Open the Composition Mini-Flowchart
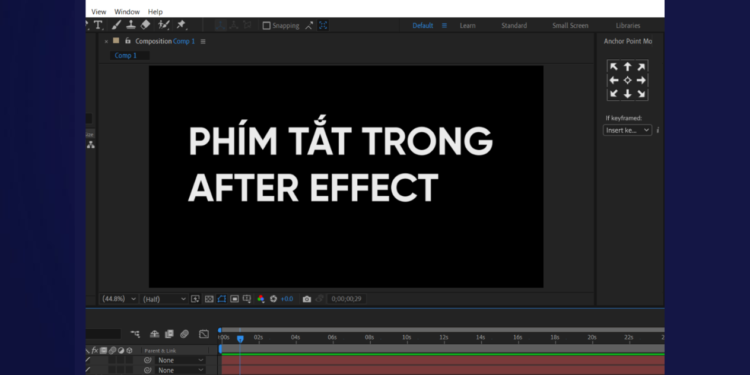Screen dimensions: 750x375 [135, 334]
